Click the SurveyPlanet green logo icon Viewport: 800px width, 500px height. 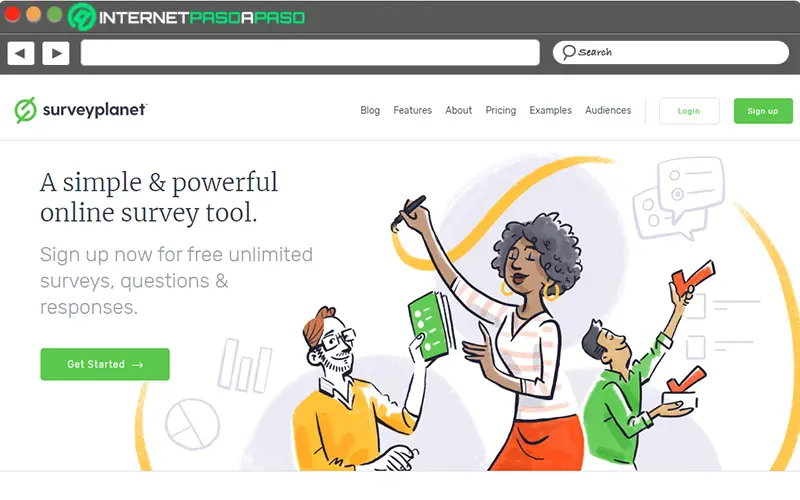(x=25, y=110)
